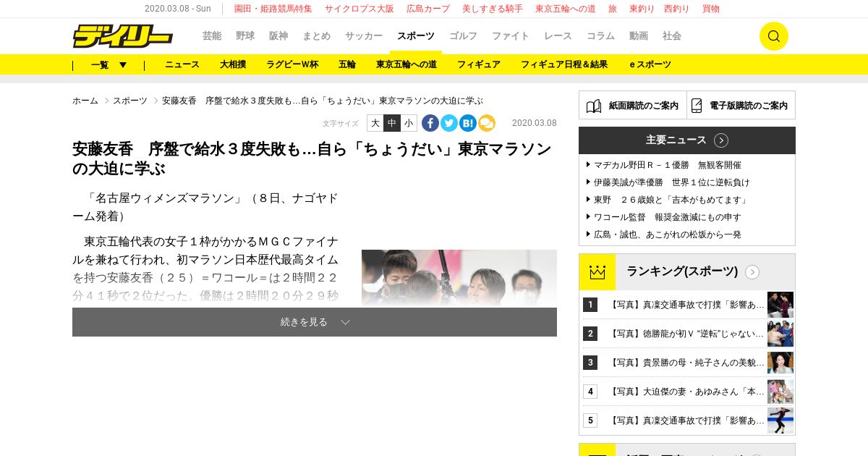Open ranking 4 大迫傑の妻・あゆみさん article

pyautogui.click(x=687, y=392)
